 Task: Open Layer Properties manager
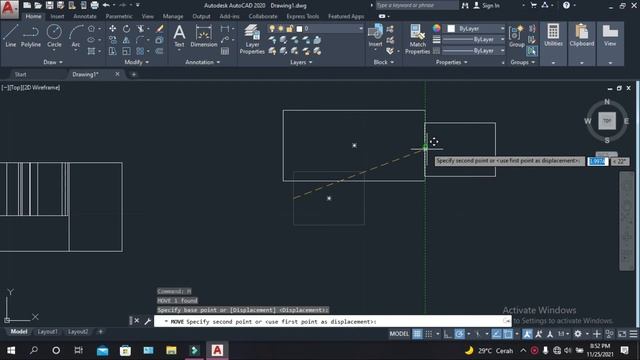tap(252, 39)
